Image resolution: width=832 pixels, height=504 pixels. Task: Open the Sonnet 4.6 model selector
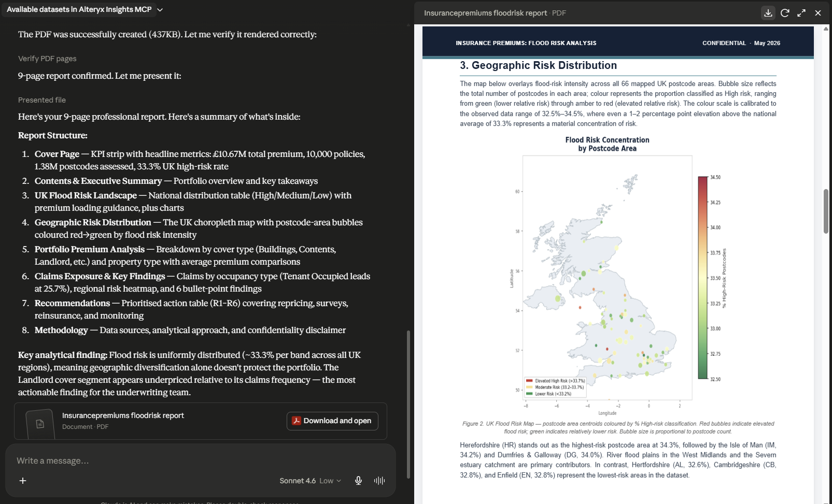310,481
